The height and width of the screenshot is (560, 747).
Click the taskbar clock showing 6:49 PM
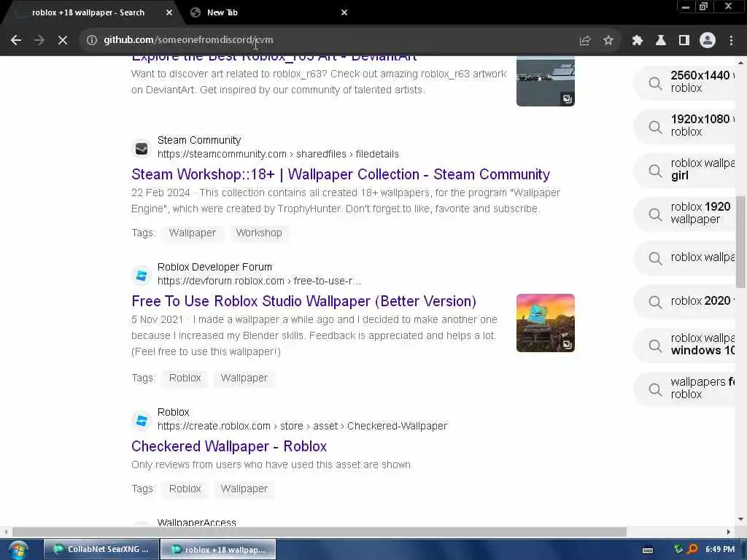tap(720, 550)
